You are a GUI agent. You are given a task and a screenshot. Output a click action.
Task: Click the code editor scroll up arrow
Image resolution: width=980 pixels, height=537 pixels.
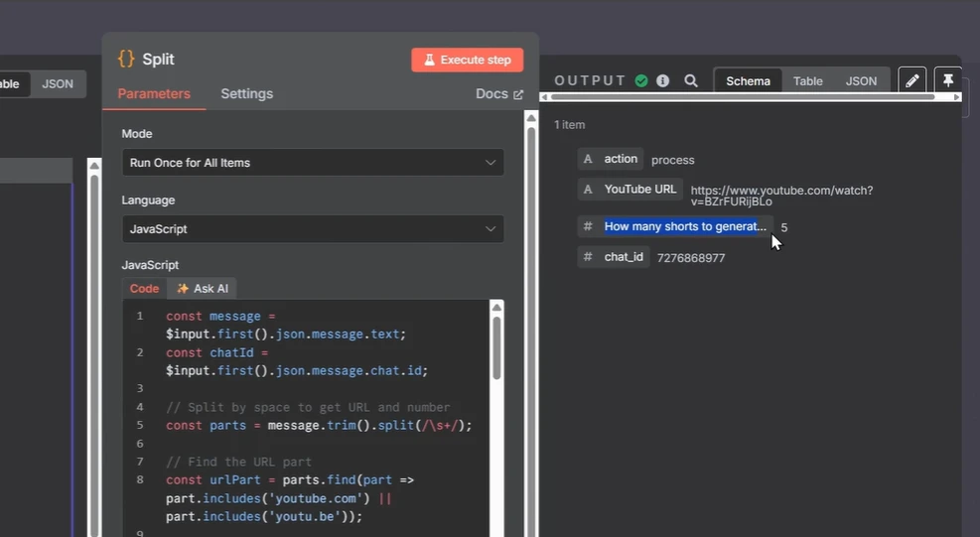(496, 307)
